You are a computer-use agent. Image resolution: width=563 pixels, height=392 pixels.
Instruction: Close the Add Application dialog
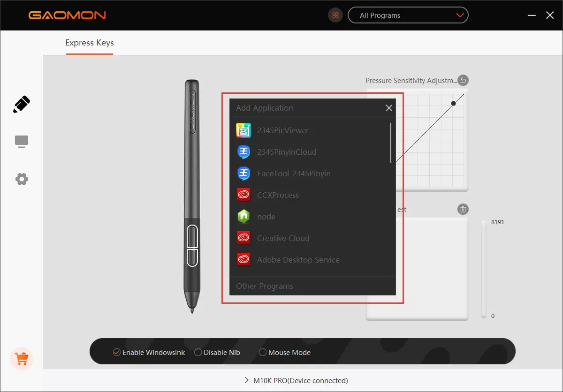pos(388,107)
